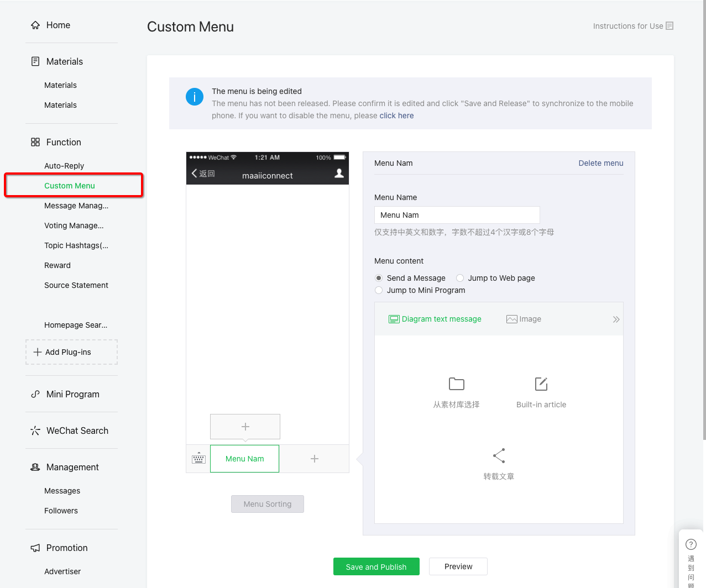Click the Built-in article edit icon

pyautogui.click(x=541, y=384)
